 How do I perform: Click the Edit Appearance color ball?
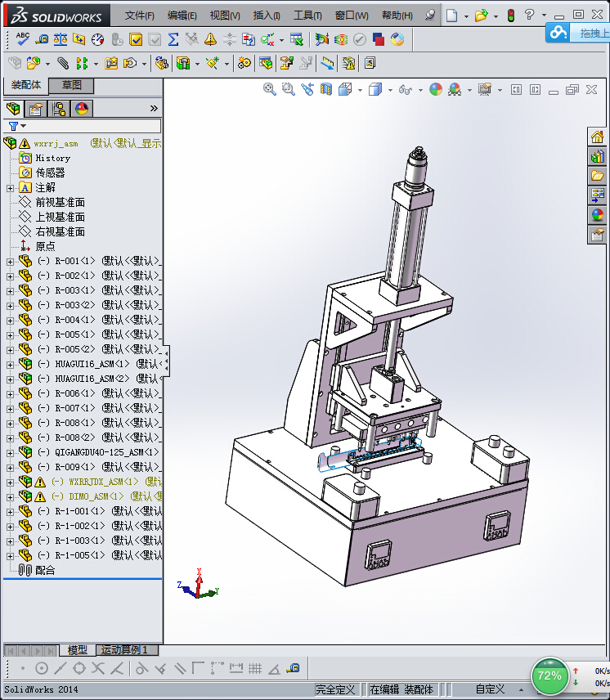click(x=436, y=89)
